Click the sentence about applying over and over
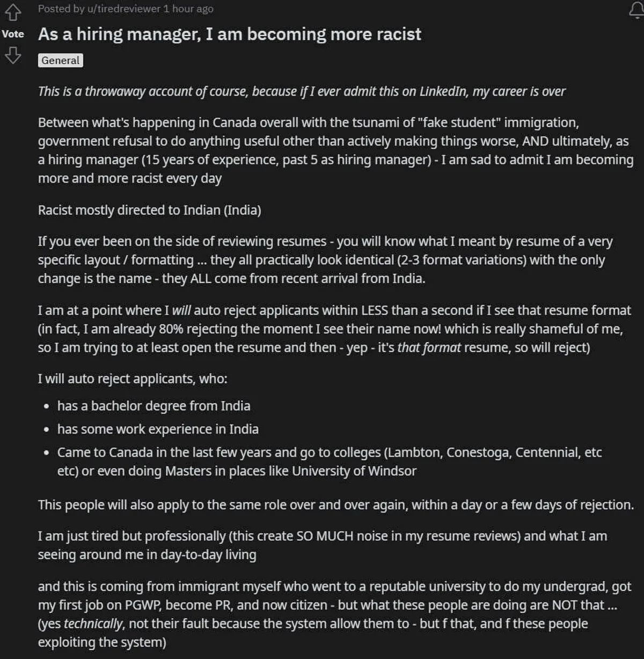This screenshot has height=659, width=644. [335, 505]
